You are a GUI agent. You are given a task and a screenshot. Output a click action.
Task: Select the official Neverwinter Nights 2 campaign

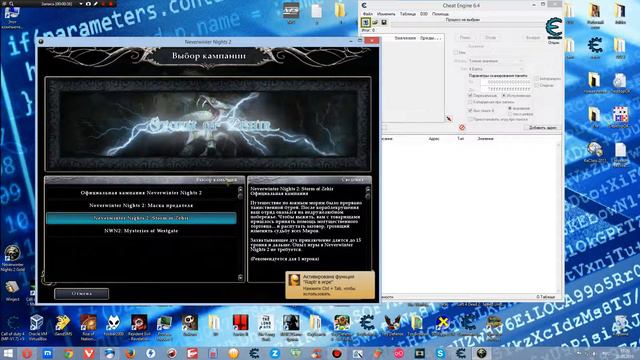[141, 193]
